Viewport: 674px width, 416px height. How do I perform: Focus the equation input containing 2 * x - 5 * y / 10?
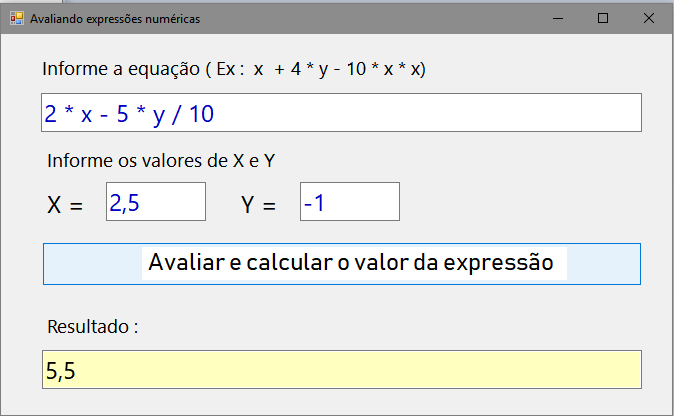(341, 113)
